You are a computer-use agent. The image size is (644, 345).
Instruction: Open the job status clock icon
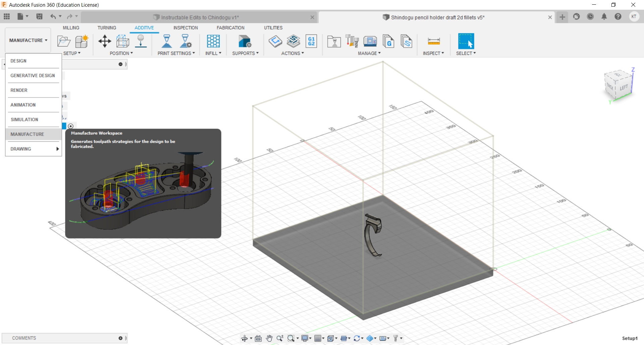point(590,17)
